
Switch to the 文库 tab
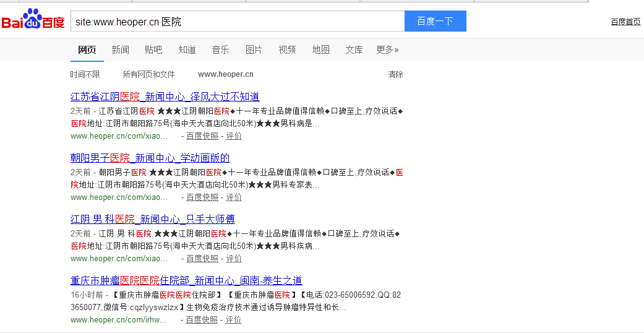click(x=354, y=50)
